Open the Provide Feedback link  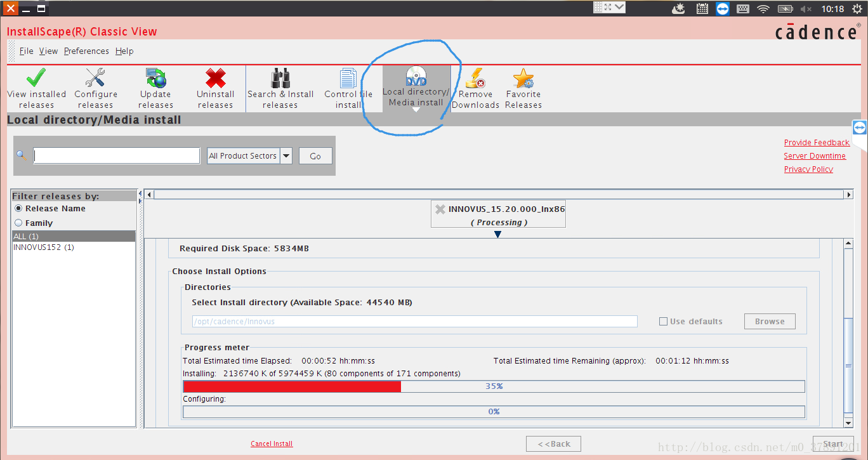[817, 143]
